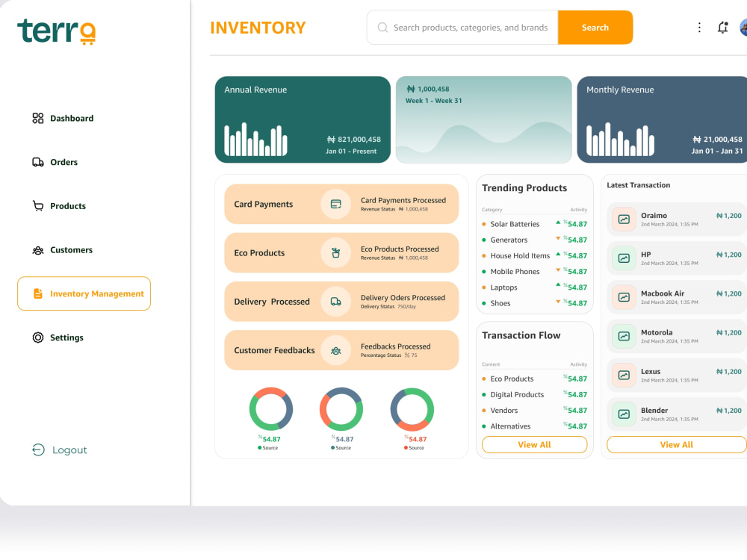This screenshot has width=747, height=560.
Task: Select Eco Products in Transaction Flow
Action: 535,379
